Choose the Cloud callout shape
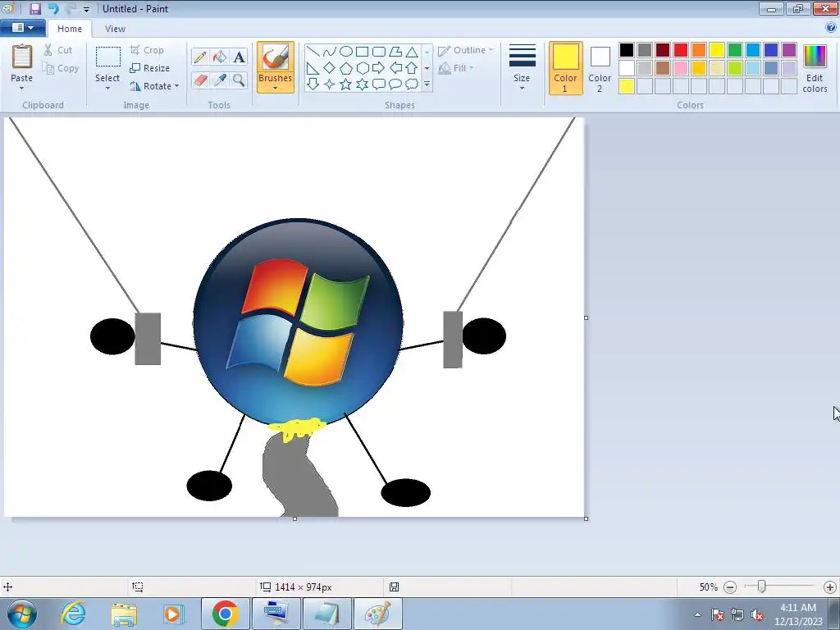 pyautogui.click(x=412, y=84)
